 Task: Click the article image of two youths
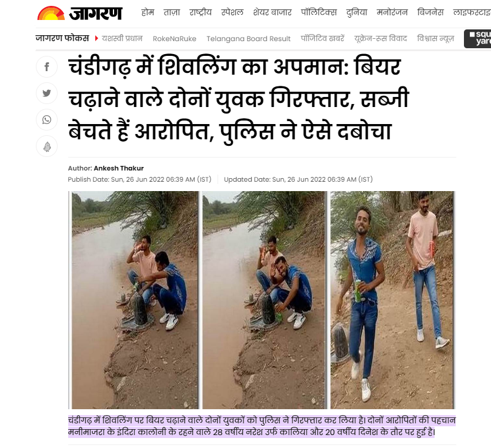(262, 300)
